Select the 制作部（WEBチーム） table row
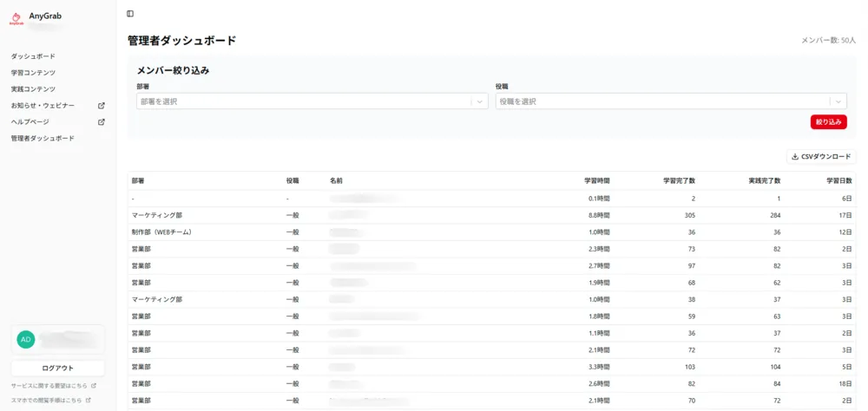The width and height of the screenshot is (868, 411). 491,232
